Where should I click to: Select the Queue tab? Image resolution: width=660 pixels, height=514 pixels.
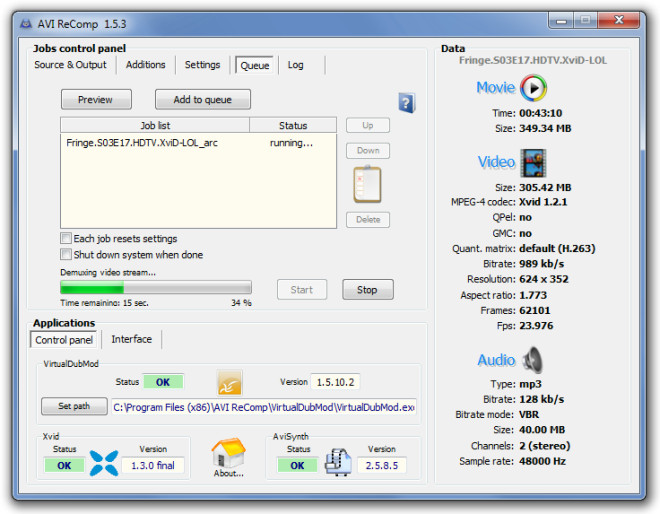[255, 65]
